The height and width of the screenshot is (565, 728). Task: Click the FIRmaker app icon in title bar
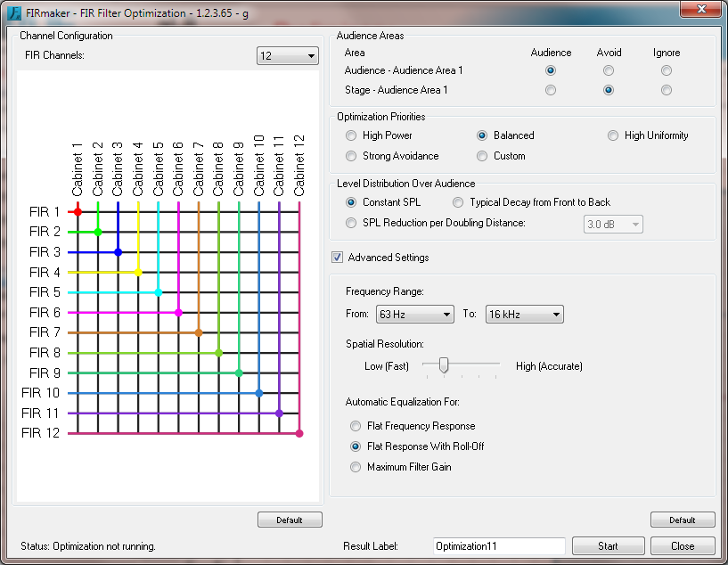(14, 12)
